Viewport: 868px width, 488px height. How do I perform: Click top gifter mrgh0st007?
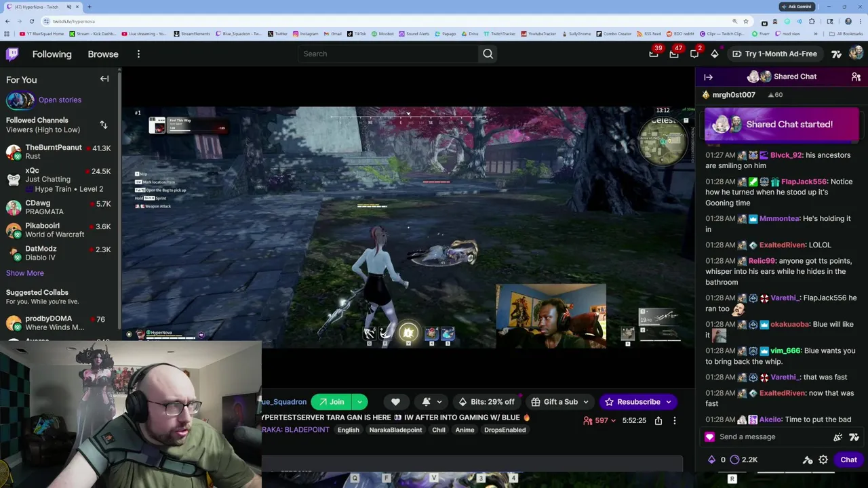734,95
